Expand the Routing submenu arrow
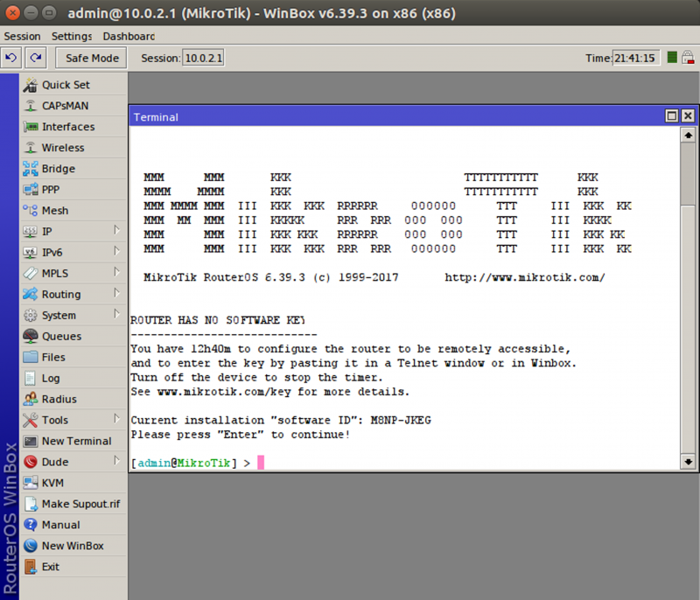Image resolution: width=700 pixels, height=600 pixels. tap(116, 293)
